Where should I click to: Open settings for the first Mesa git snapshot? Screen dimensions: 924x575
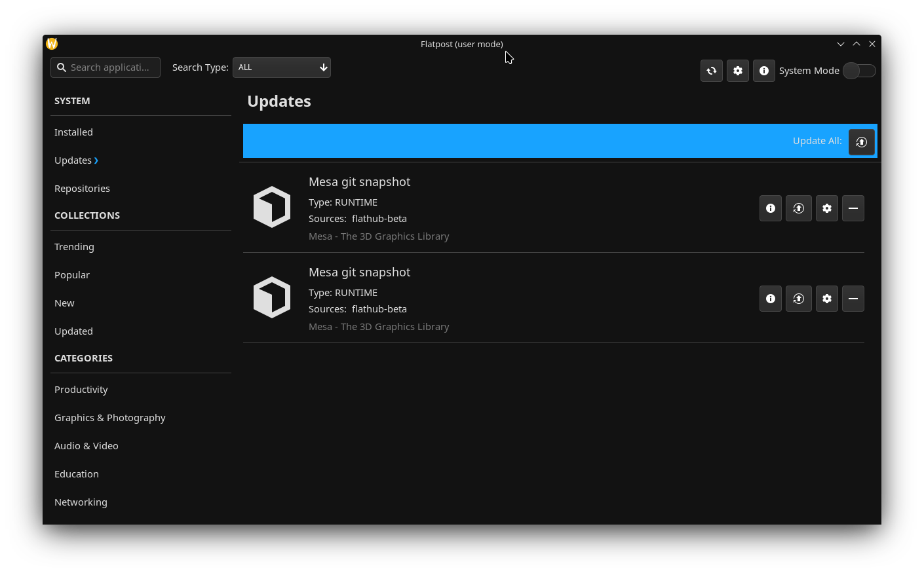click(826, 208)
